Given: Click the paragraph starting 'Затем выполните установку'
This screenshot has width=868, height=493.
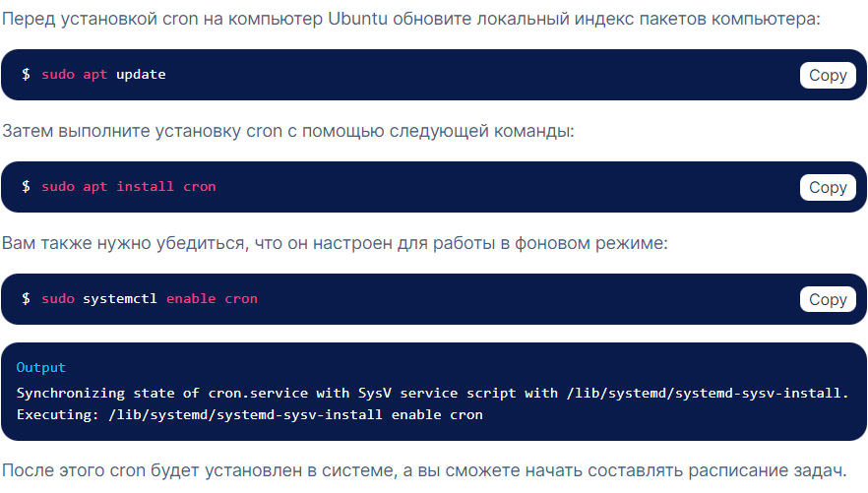Looking at the screenshot, I should pyautogui.click(x=287, y=131).
